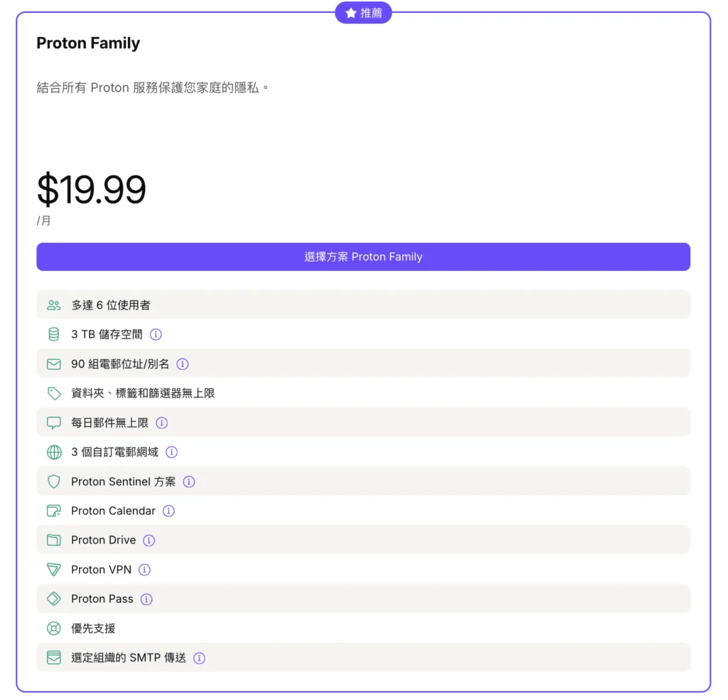The width and height of the screenshot is (728, 700).
Task: Click the info icon beside 3 TB storage
Action: pos(156,334)
